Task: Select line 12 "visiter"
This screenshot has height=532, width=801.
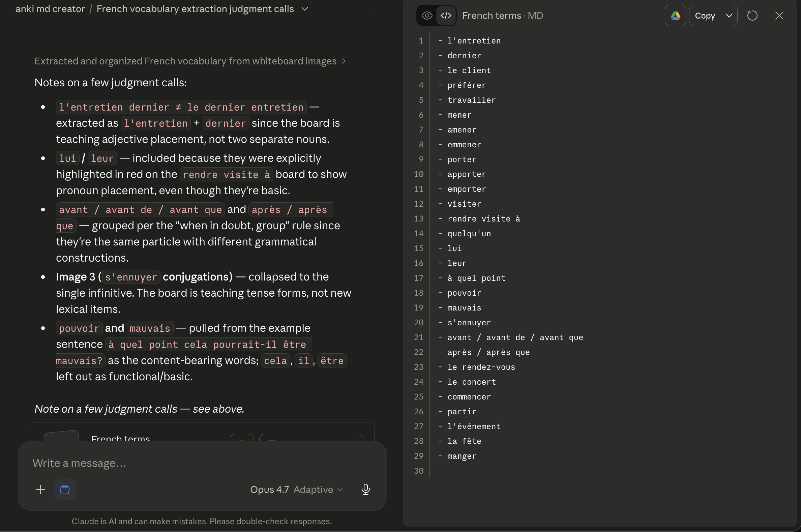Action: tap(464, 204)
